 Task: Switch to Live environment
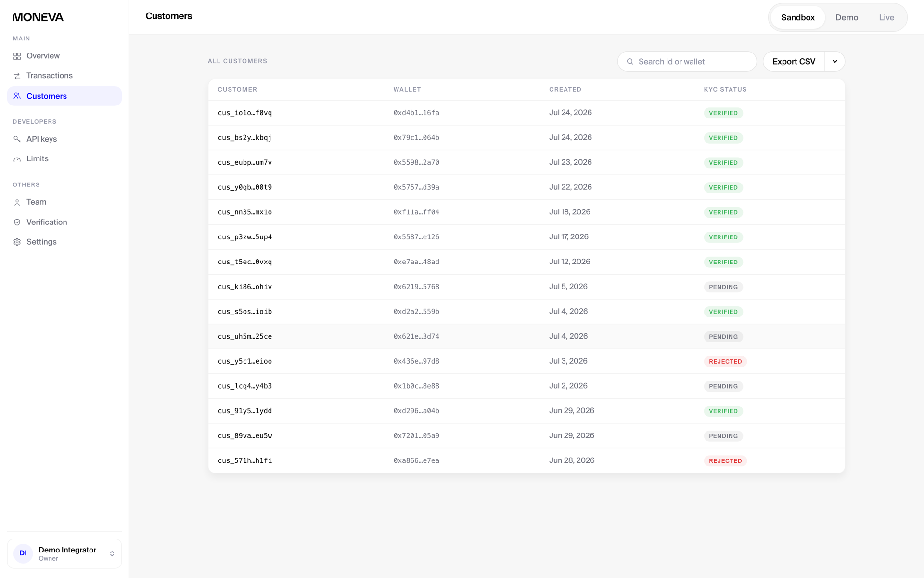886,18
